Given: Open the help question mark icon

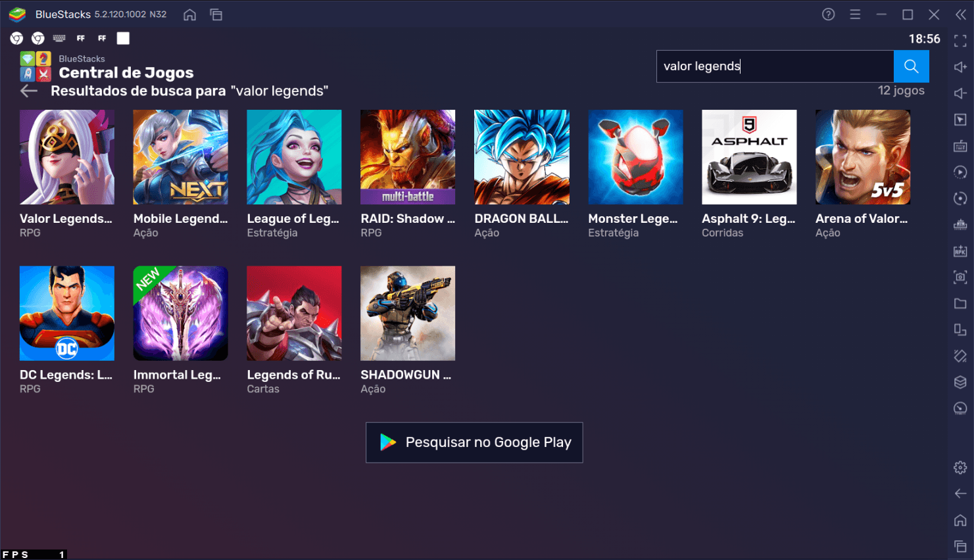Looking at the screenshot, I should pyautogui.click(x=829, y=14).
